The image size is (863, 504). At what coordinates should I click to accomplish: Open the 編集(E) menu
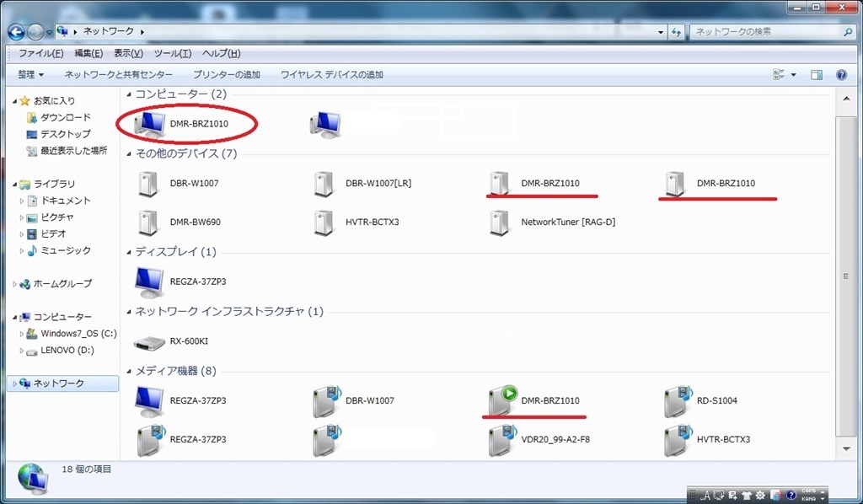[x=88, y=53]
